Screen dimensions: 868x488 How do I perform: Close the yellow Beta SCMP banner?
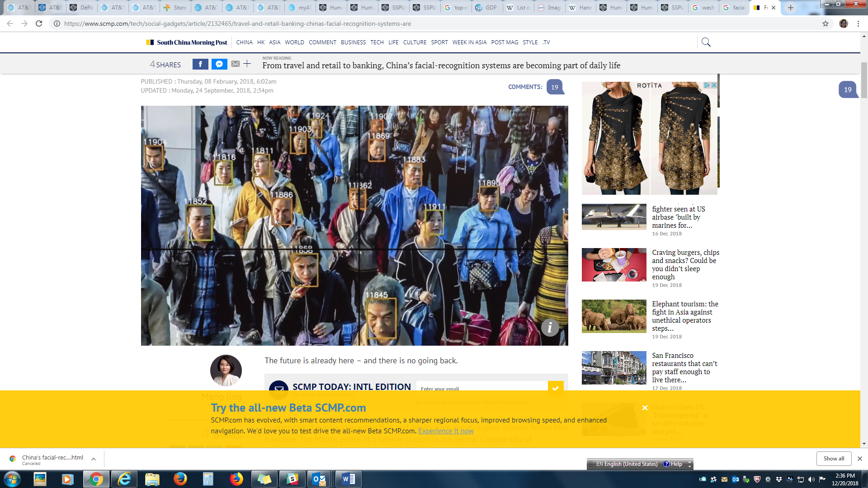tap(645, 408)
